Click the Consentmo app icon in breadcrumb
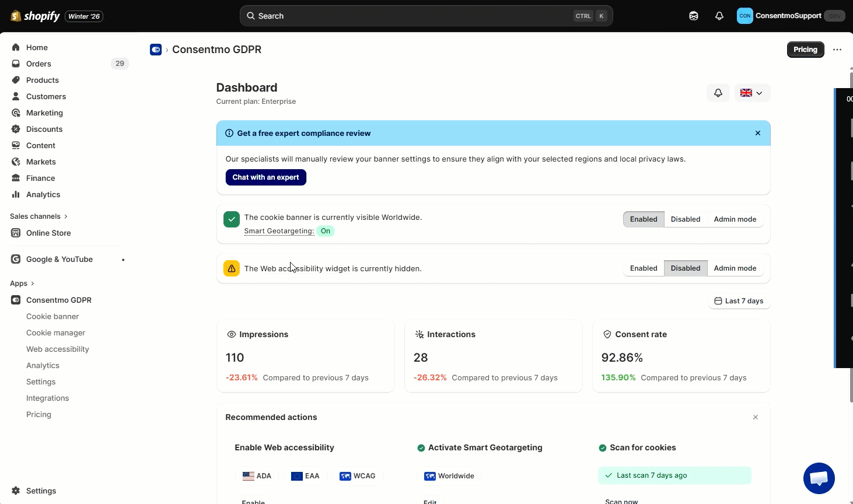 [156, 50]
